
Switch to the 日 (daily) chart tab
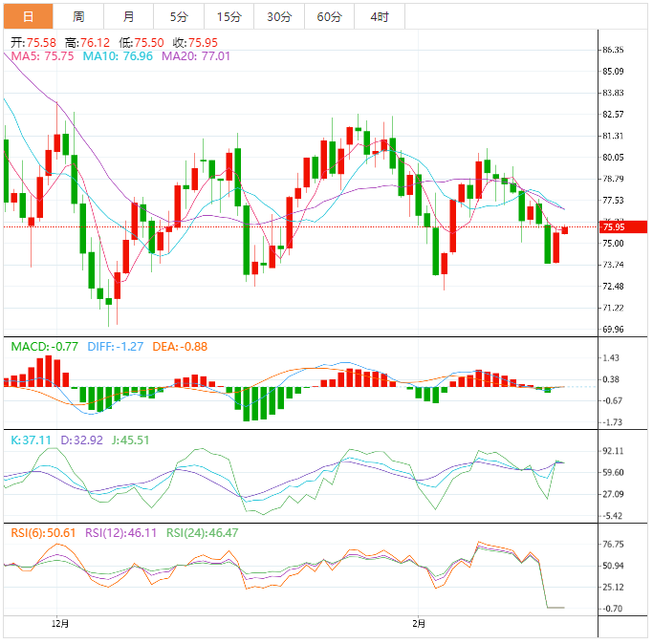(28, 16)
